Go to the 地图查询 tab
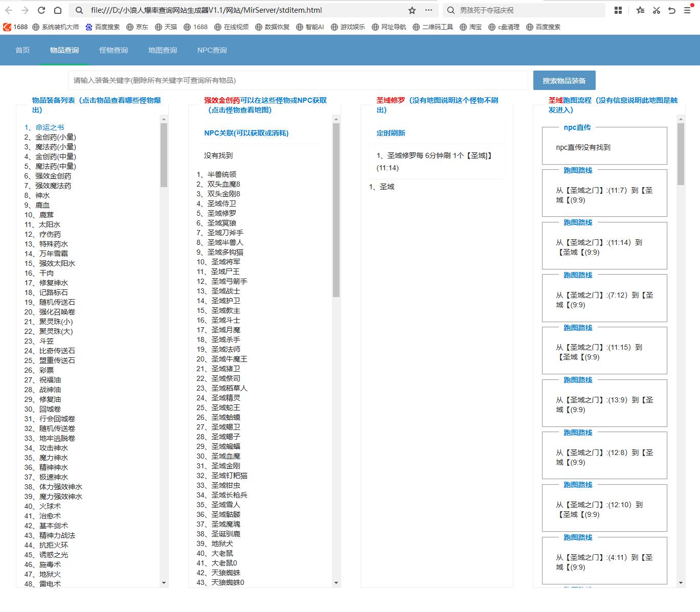700x612 pixels. pos(163,50)
